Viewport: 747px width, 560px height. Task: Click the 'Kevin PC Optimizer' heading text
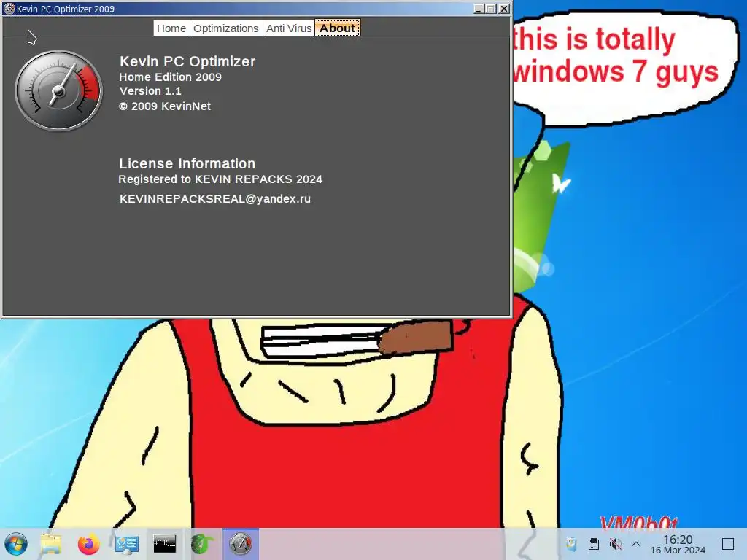pos(187,61)
